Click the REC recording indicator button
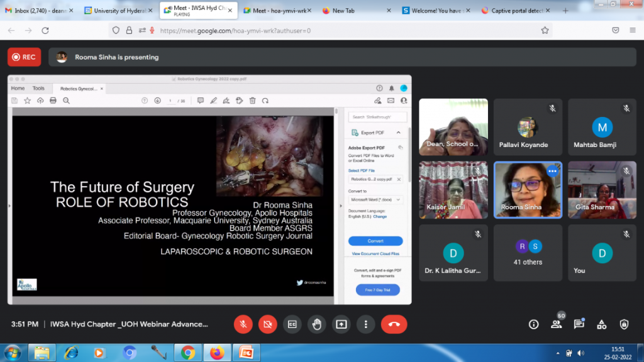 tap(24, 57)
